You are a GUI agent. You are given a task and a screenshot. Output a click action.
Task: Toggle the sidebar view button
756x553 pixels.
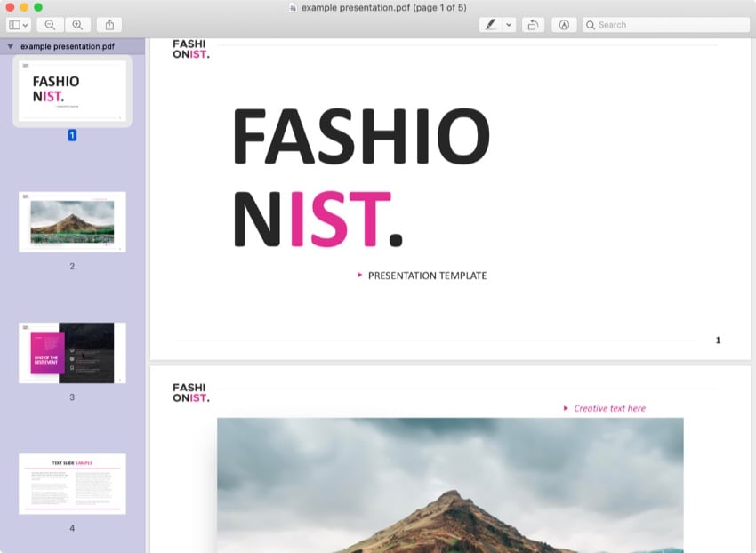[x=15, y=25]
